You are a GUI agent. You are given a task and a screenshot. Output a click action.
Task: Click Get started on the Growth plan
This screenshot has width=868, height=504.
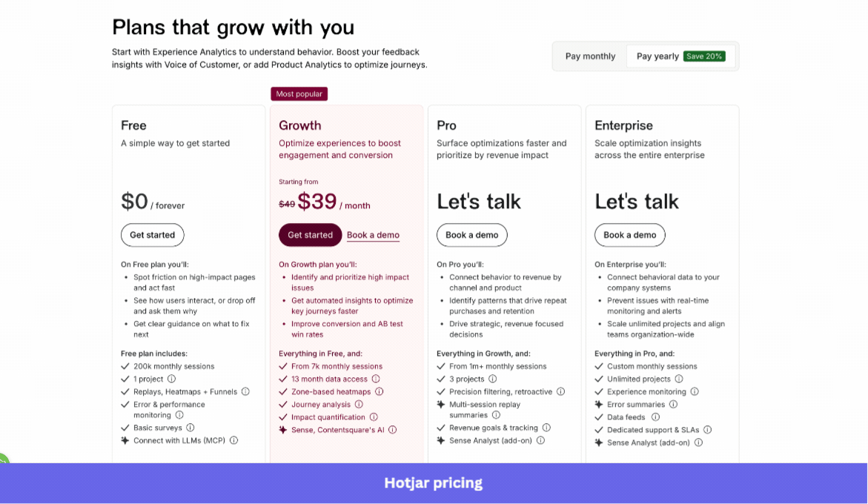[x=310, y=235]
